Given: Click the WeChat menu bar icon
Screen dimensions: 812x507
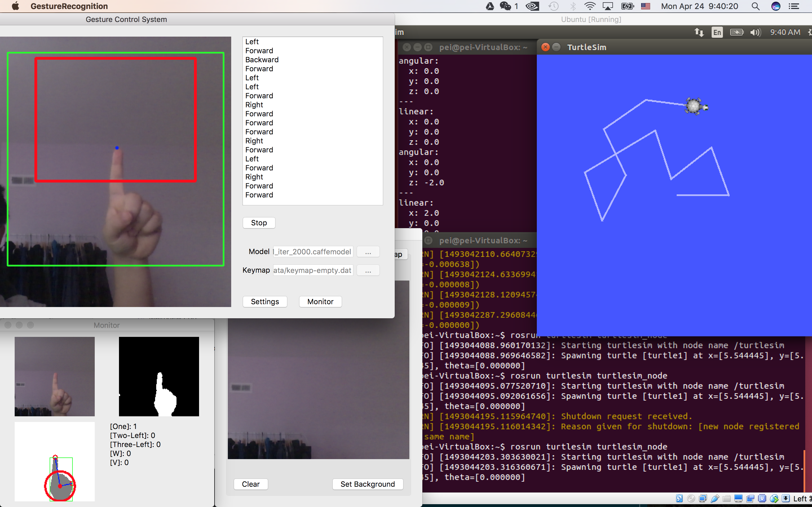Looking at the screenshot, I should tap(505, 6).
